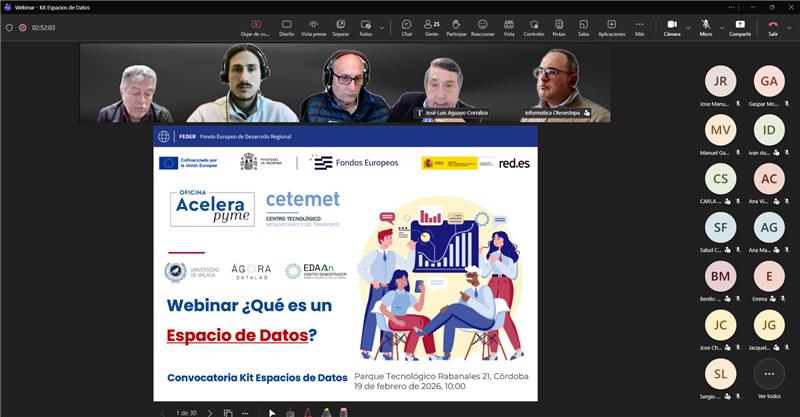Image resolution: width=800 pixels, height=417 pixels.
Task: Show the Gente participants list
Action: point(432,27)
